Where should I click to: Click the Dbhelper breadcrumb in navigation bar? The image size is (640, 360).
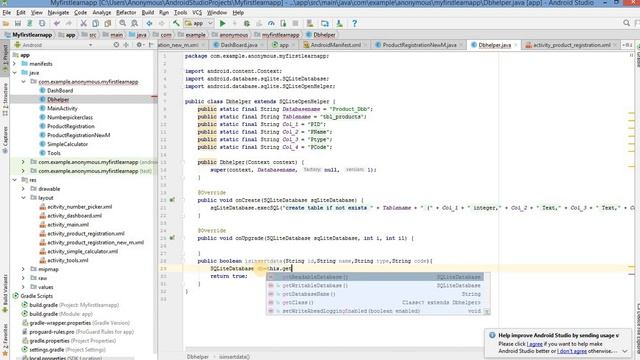(321, 35)
